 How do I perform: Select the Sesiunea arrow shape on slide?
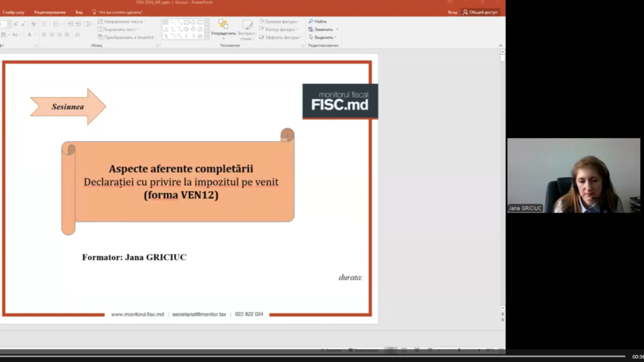tap(68, 106)
